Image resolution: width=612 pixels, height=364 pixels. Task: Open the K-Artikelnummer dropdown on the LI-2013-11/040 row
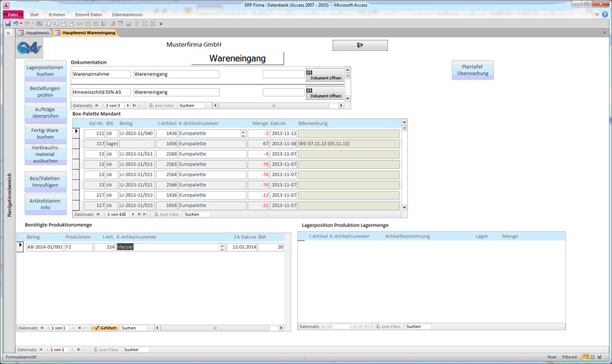tap(243, 133)
